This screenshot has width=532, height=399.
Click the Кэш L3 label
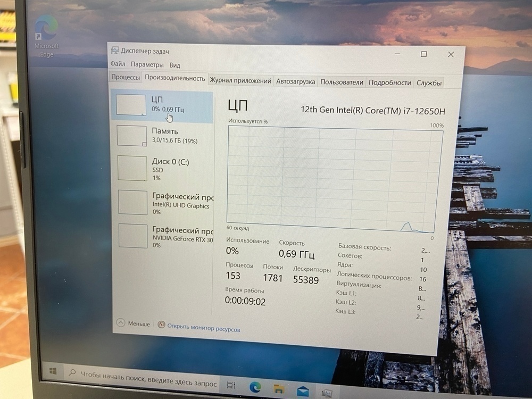[345, 311]
